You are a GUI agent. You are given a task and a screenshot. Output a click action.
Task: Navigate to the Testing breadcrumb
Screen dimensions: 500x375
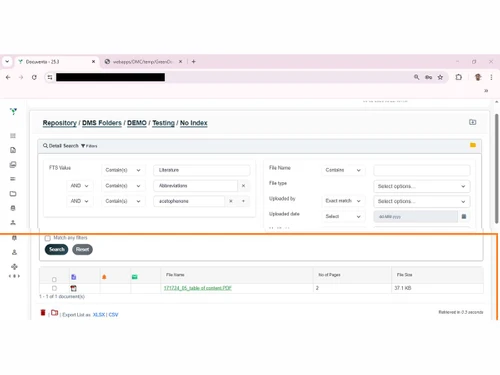pyautogui.click(x=163, y=123)
